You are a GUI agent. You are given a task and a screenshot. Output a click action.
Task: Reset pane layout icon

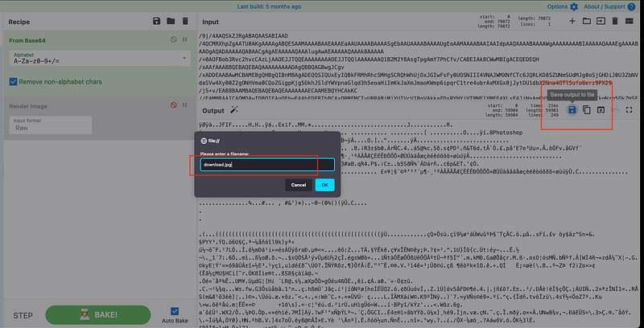coord(630,22)
